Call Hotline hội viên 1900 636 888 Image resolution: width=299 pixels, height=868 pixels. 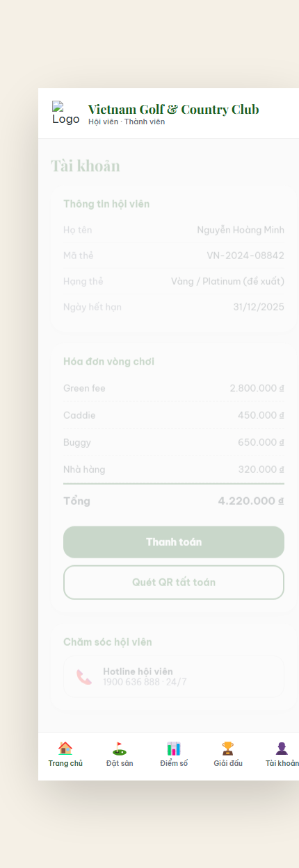click(174, 677)
